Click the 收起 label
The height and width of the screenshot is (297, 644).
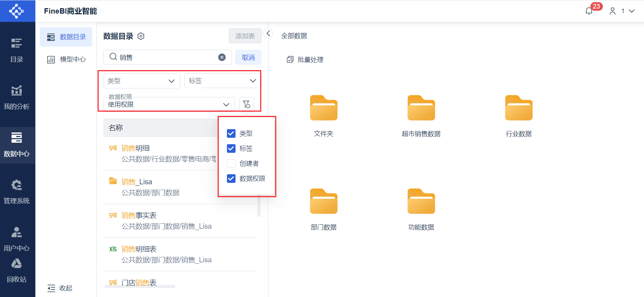[66, 288]
